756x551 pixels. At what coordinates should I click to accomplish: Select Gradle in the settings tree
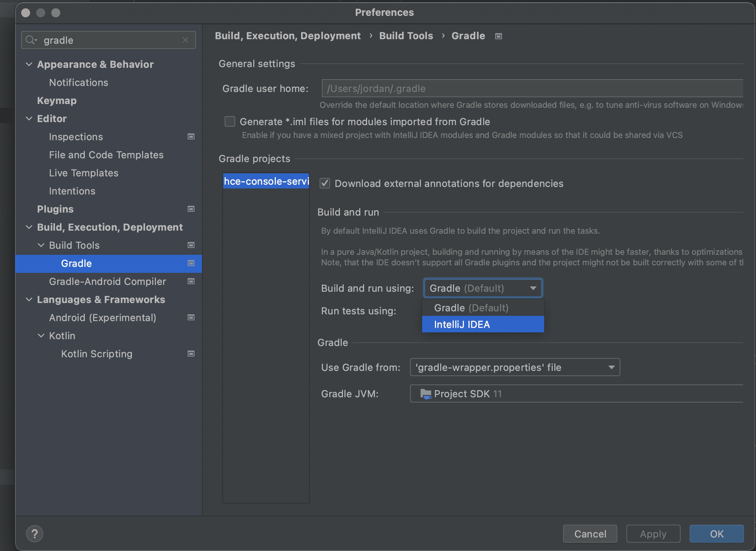(109, 263)
